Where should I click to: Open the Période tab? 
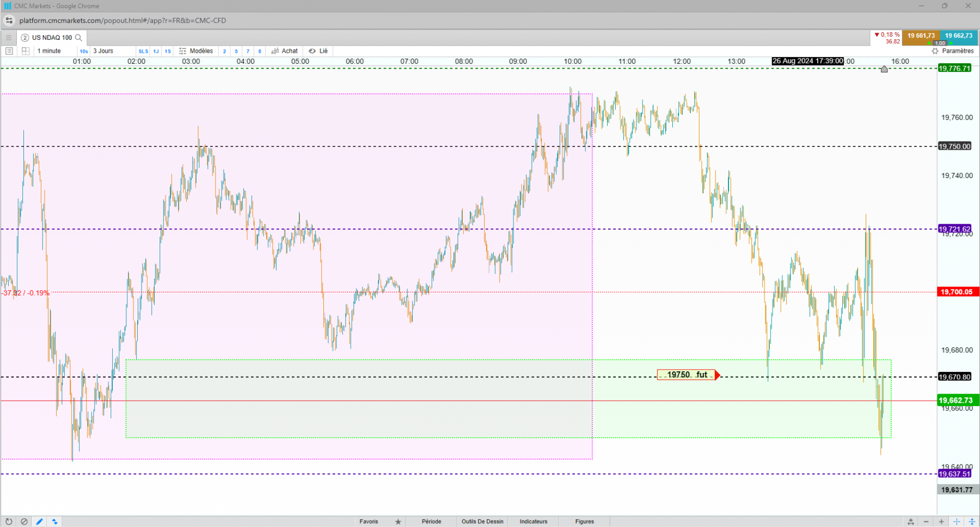pyautogui.click(x=431, y=522)
